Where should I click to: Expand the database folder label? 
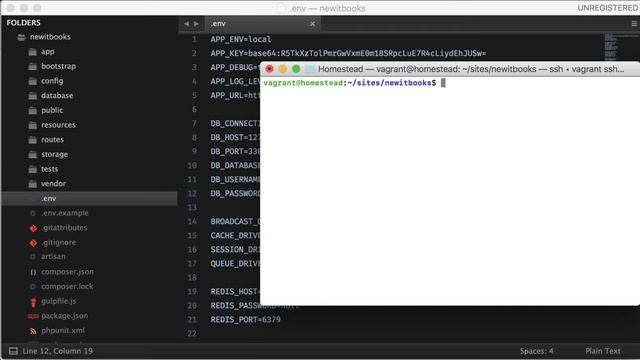point(57,96)
